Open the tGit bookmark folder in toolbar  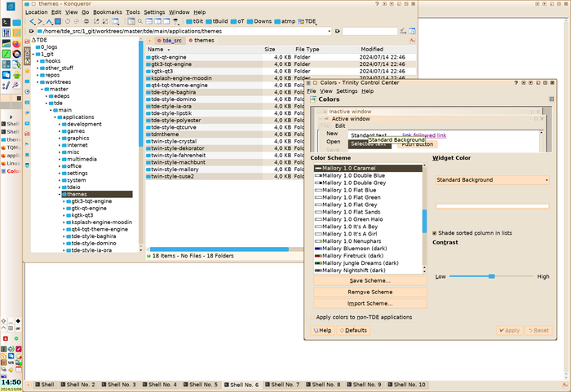tap(194, 21)
